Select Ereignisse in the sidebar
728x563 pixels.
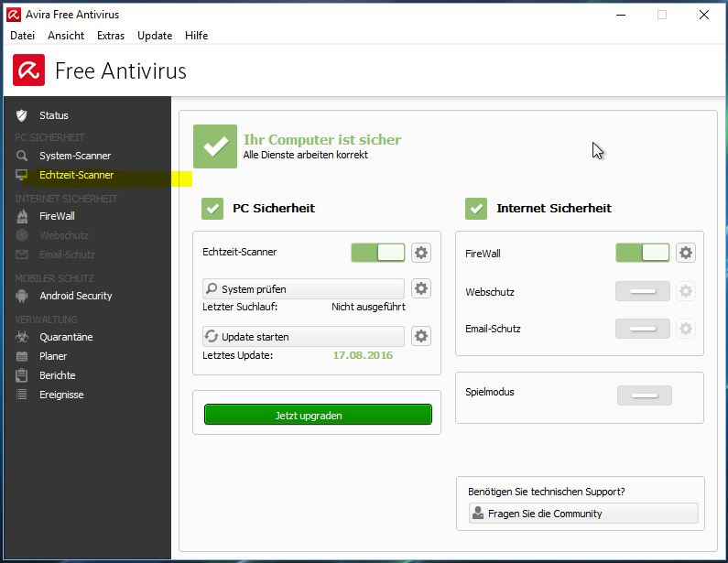click(61, 395)
